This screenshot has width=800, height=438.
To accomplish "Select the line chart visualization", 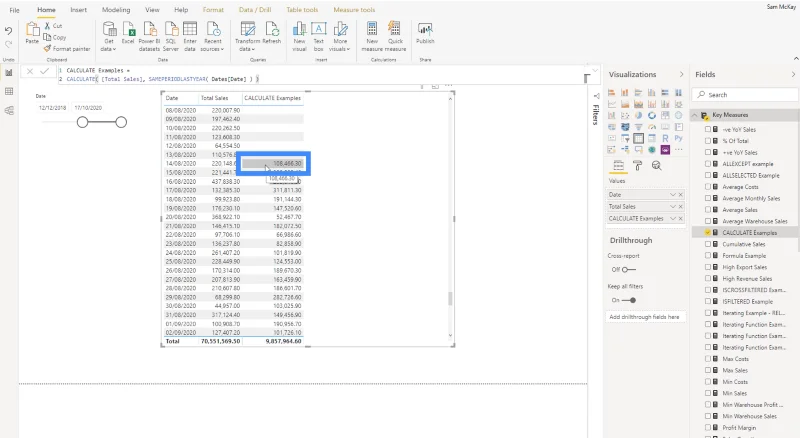I will pyautogui.click(x=611, y=104).
